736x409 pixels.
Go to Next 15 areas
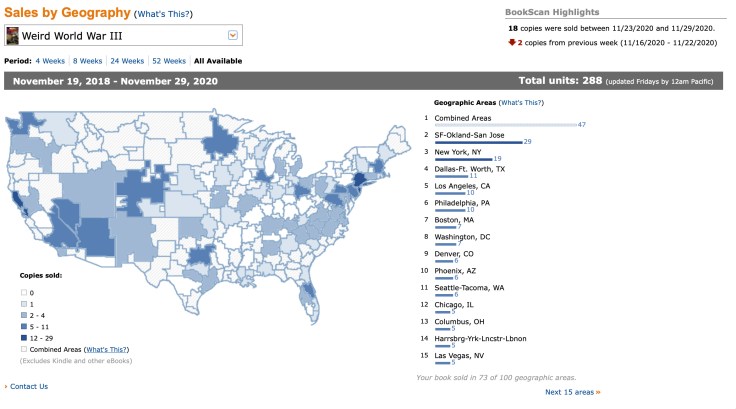click(573, 392)
